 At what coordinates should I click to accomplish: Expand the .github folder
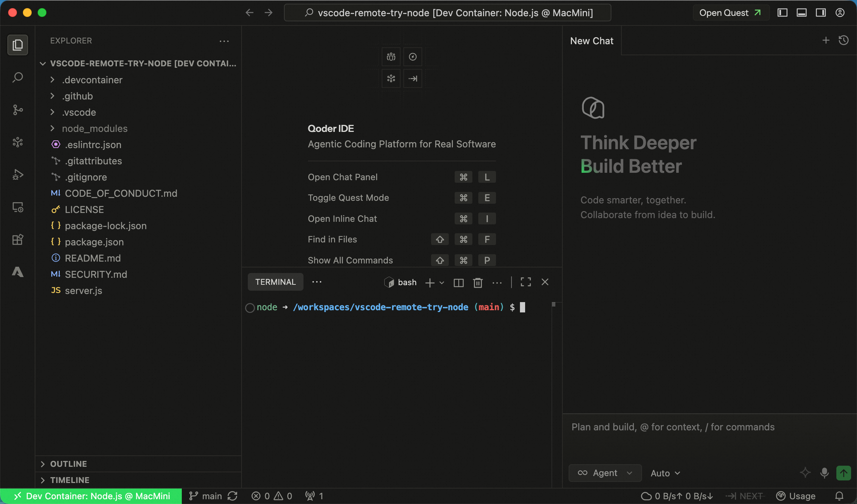[138, 96]
